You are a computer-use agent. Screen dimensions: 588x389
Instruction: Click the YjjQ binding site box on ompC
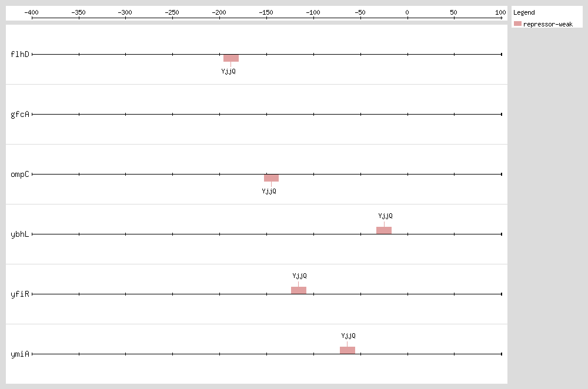[x=271, y=178]
